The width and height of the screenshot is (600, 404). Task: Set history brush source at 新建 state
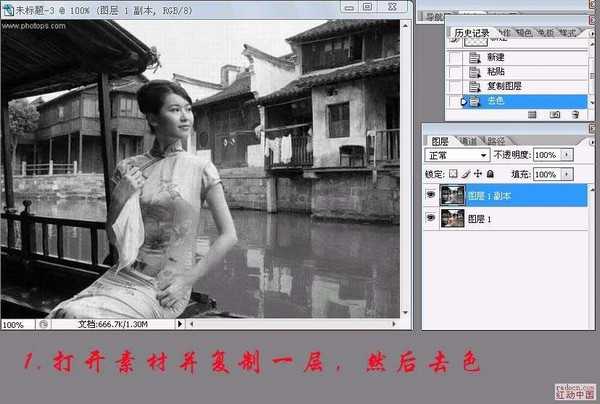click(456, 58)
